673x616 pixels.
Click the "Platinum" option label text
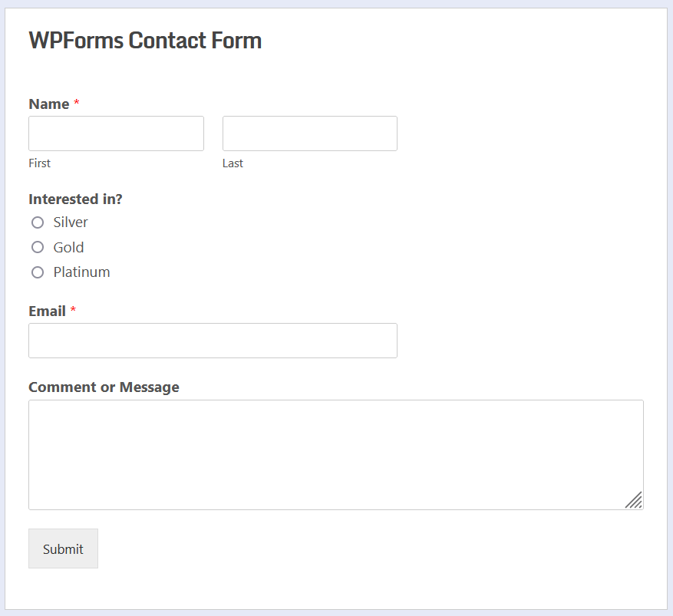(81, 272)
